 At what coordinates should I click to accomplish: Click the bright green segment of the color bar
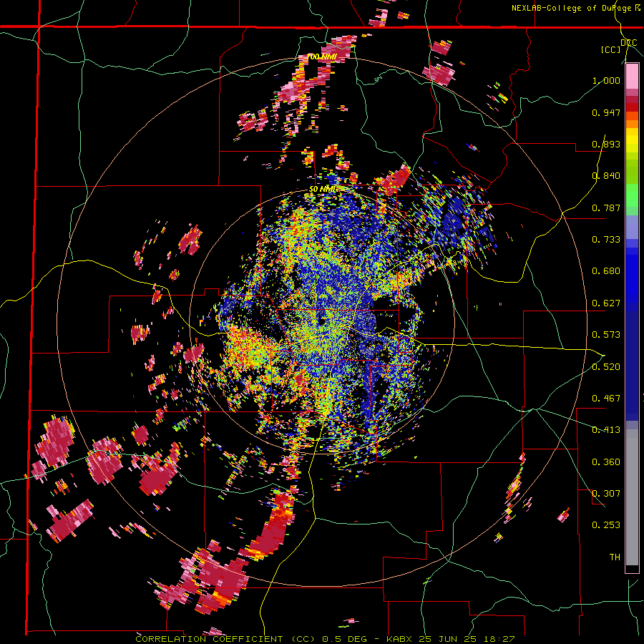click(632, 195)
